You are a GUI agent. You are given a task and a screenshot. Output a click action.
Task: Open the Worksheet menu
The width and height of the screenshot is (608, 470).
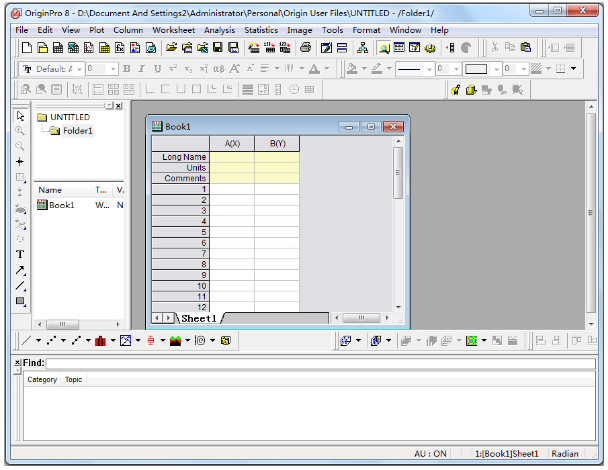point(173,30)
